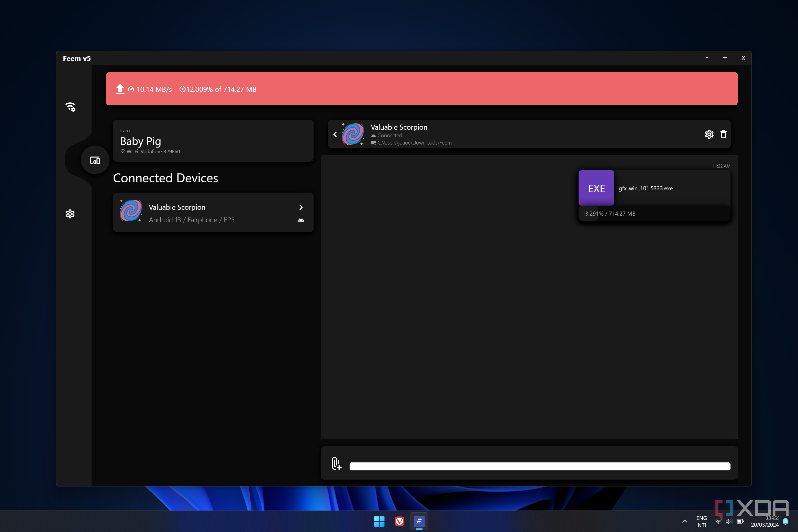The width and height of the screenshot is (798, 532).
Task: Click the purple EXE file icon
Action: click(x=596, y=188)
